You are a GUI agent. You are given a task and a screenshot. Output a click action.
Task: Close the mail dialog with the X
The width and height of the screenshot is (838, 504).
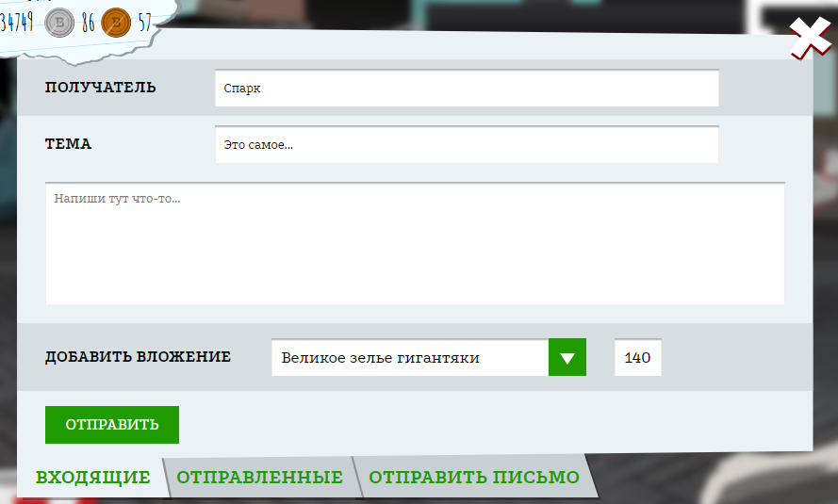811,38
